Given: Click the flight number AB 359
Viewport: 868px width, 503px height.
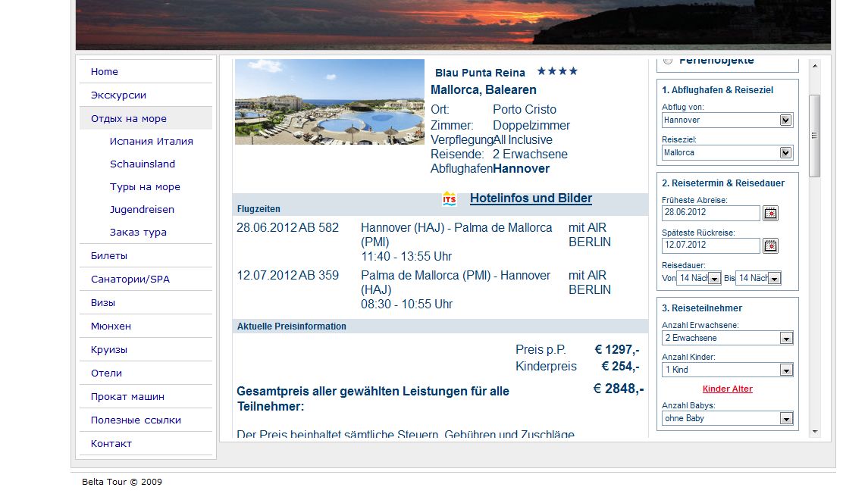Looking at the screenshot, I should pos(319,276).
